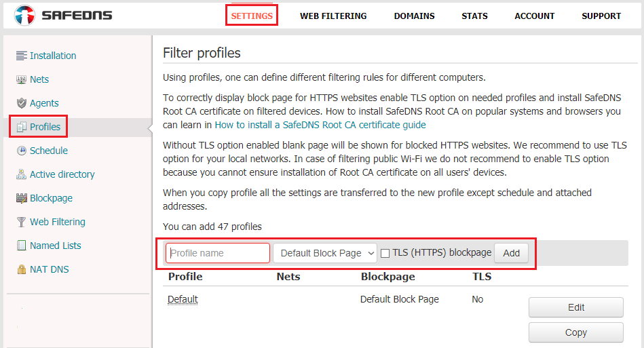Click Copy for the Default profile

[x=576, y=332]
